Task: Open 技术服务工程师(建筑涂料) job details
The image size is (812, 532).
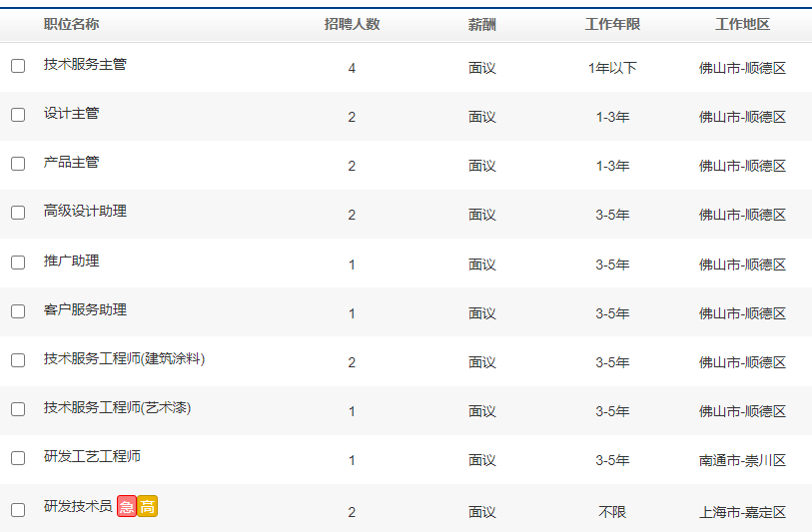Action: pos(124,358)
